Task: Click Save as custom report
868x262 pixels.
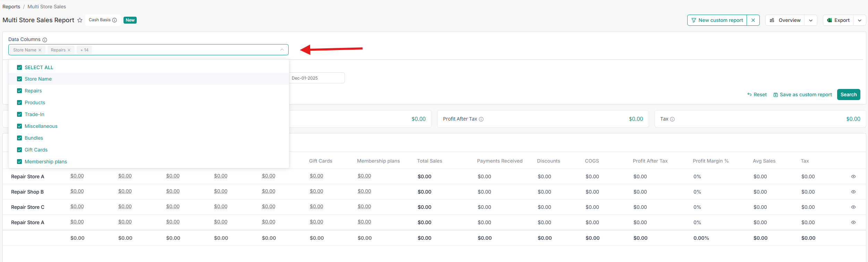Action: coord(803,95)
